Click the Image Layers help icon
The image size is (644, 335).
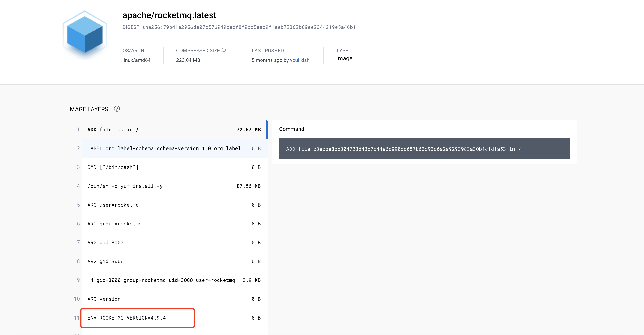[117, 109]
